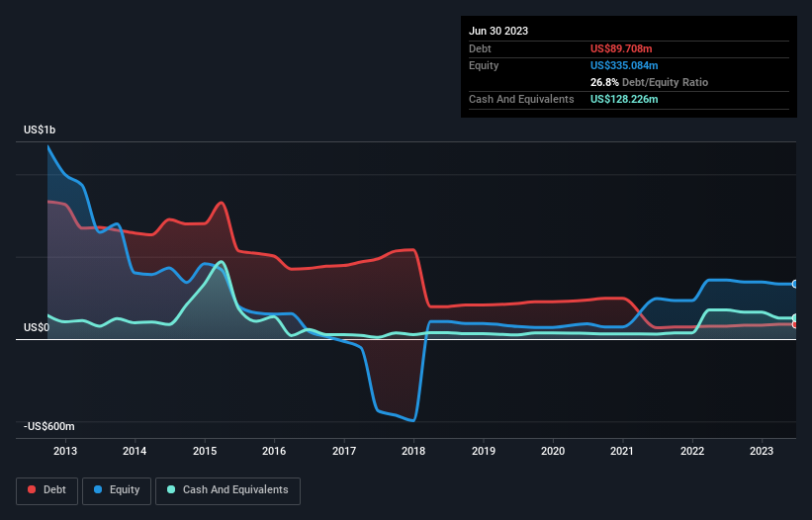Screen dimensions: 812x520
Task: Click the 2022 x-axis label
Action: coord(692,451)
